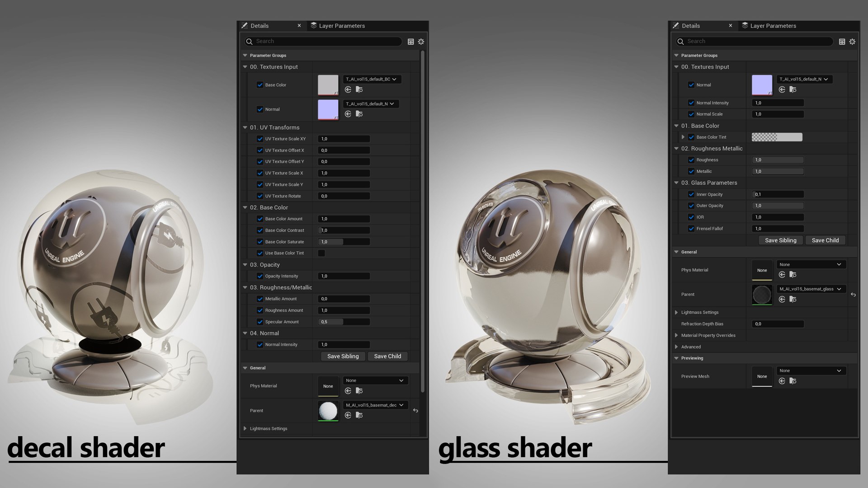The height and width of the screenshot is (488, 868).
Task: Open the Base Color Tint color swatch
Action: (x=777, y=137)
